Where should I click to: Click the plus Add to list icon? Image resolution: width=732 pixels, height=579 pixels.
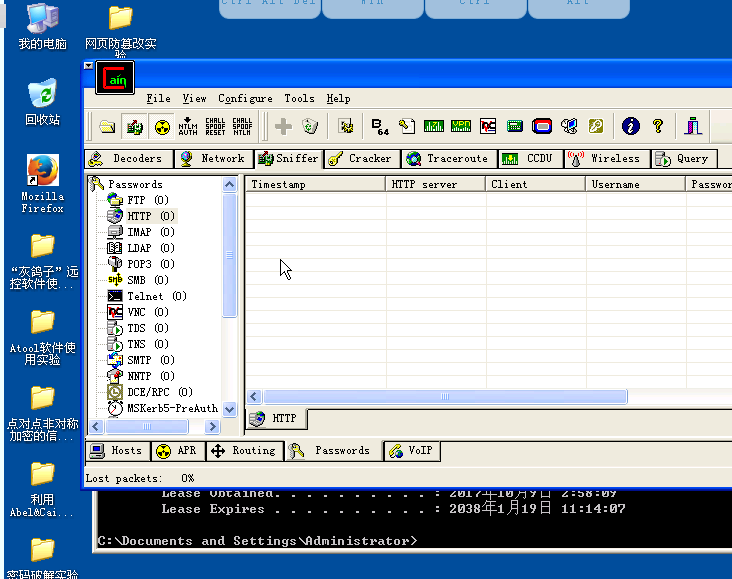tap(283, 127)
